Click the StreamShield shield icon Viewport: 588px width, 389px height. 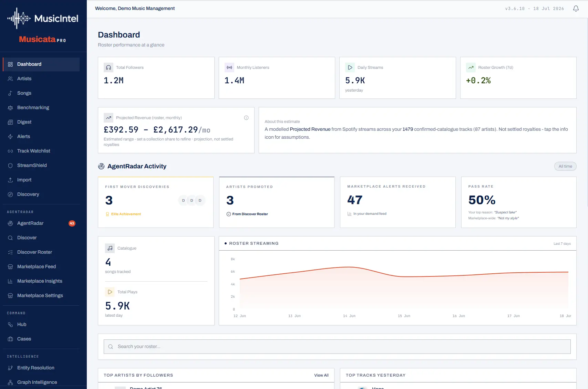[10, 166]
